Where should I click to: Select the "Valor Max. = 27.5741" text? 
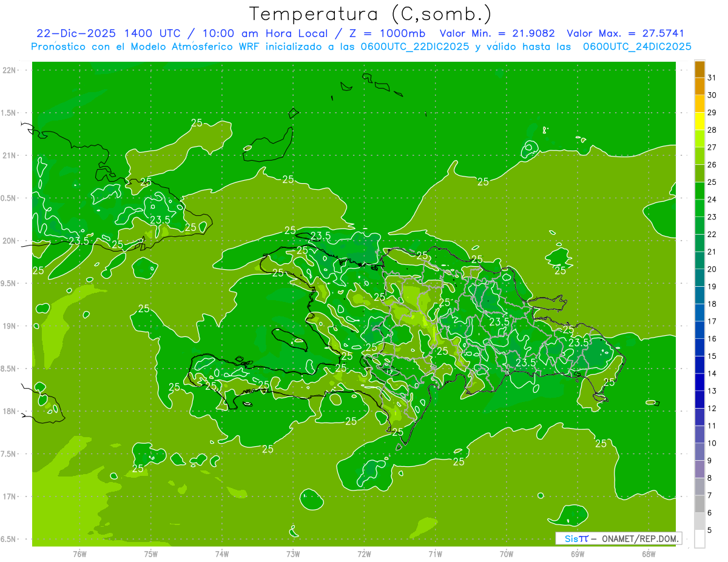tap(625, 33)
